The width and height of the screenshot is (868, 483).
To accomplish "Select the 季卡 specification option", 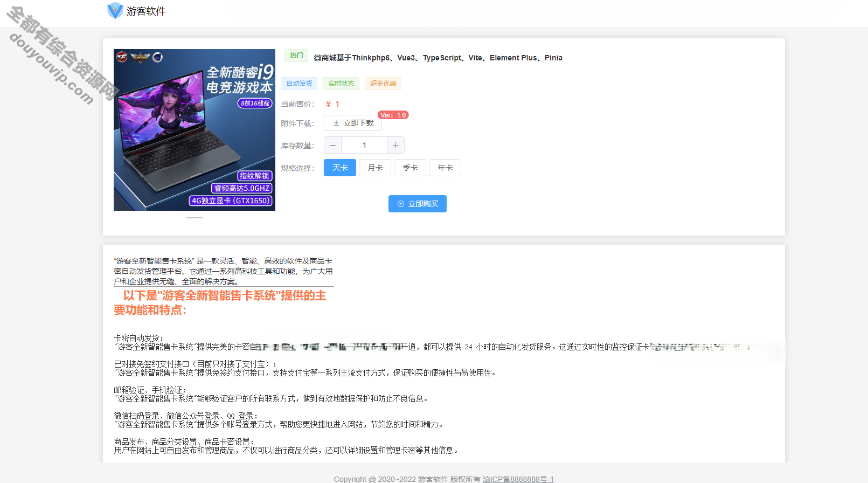I will click(x=410, y=168).
